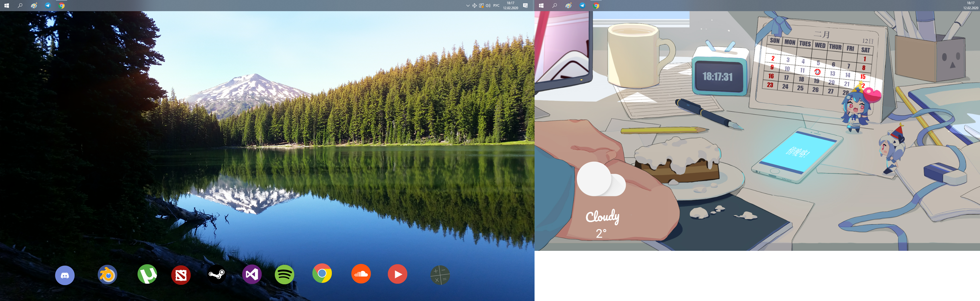Open the calculator icon in the dock

[440, 275]
